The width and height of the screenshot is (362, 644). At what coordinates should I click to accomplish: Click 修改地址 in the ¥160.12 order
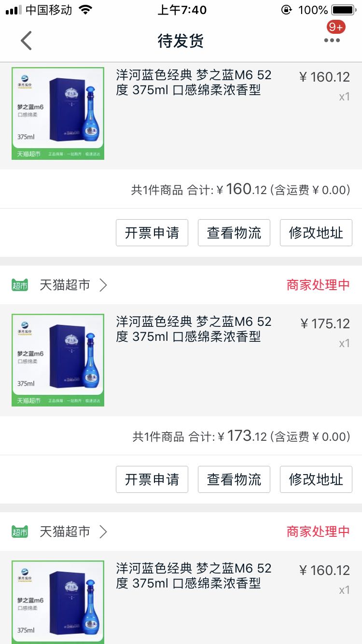pyautogui.click(x=316, y=233)
